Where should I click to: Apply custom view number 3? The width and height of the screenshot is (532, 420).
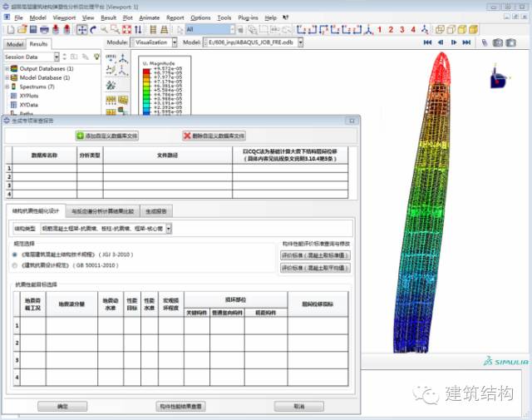pos(402,30)
